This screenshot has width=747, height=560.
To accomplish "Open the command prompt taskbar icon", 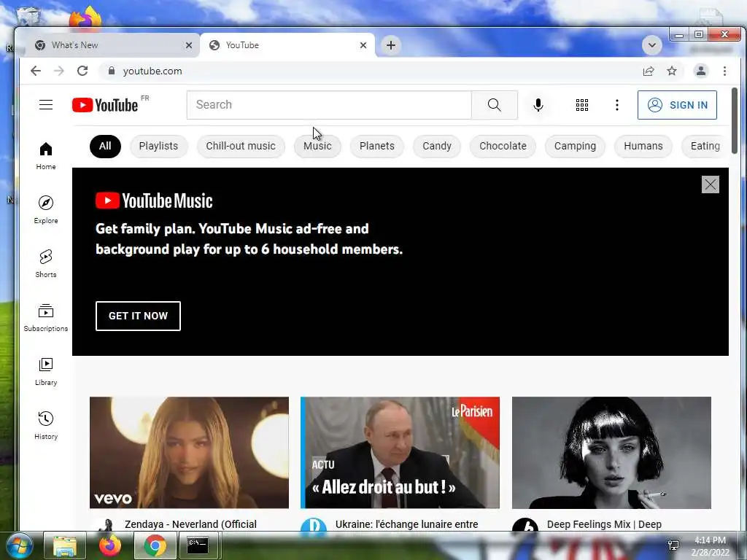I will [x=198, y=545].
